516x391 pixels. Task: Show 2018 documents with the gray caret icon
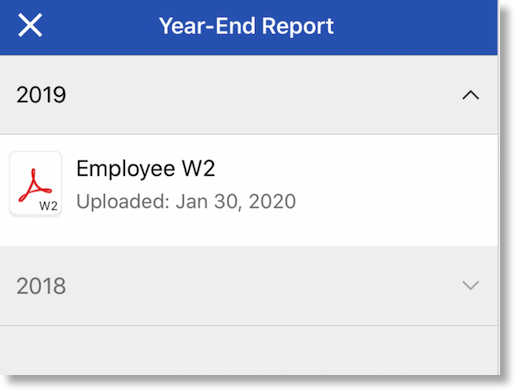point(471,285)
